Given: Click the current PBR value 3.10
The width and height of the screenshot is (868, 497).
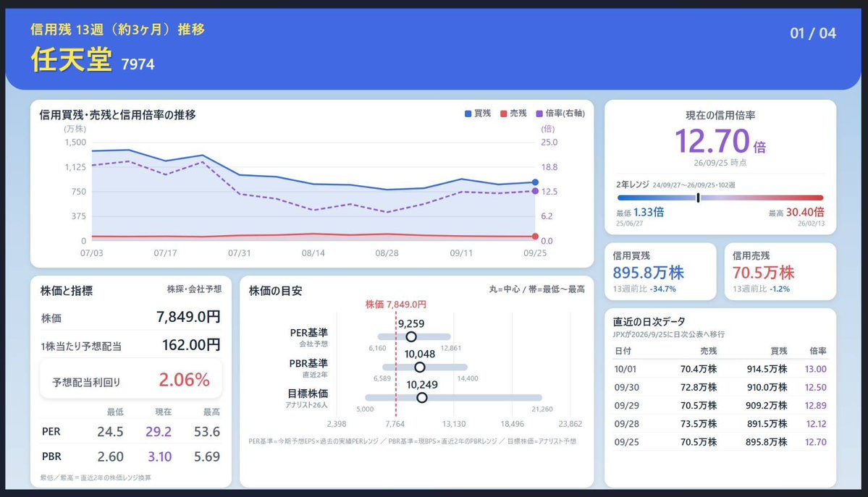Looking at the screenshot, I should [x=159, y=456].
